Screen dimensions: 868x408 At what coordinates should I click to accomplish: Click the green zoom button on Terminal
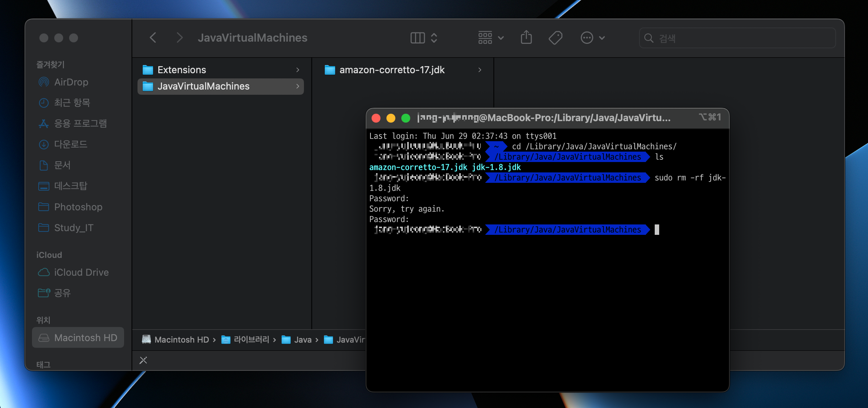click(x=406, y=118)
